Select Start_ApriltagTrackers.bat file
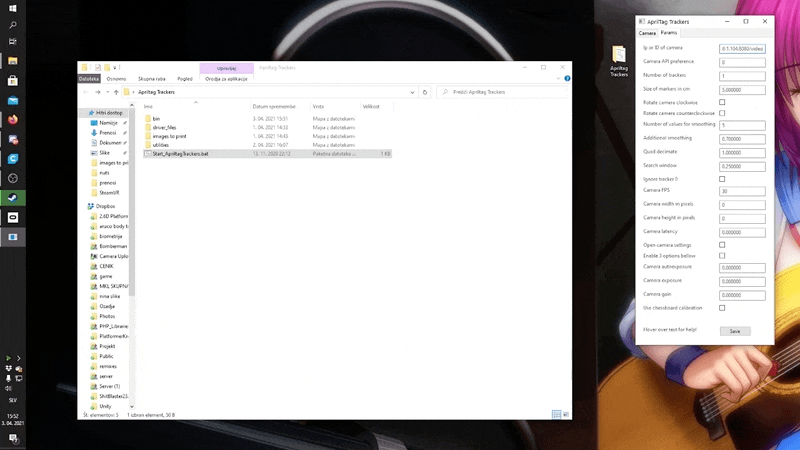 point(267,154)
